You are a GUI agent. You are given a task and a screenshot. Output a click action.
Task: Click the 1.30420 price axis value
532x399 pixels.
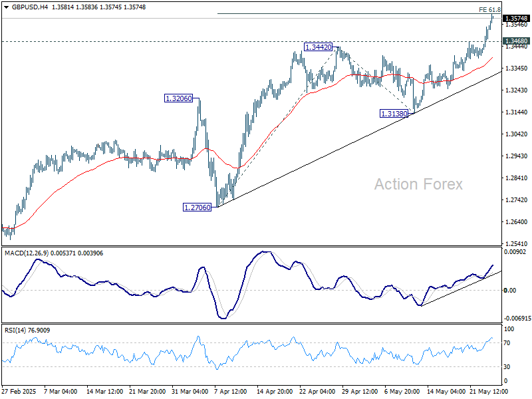[x=517, y=134]
